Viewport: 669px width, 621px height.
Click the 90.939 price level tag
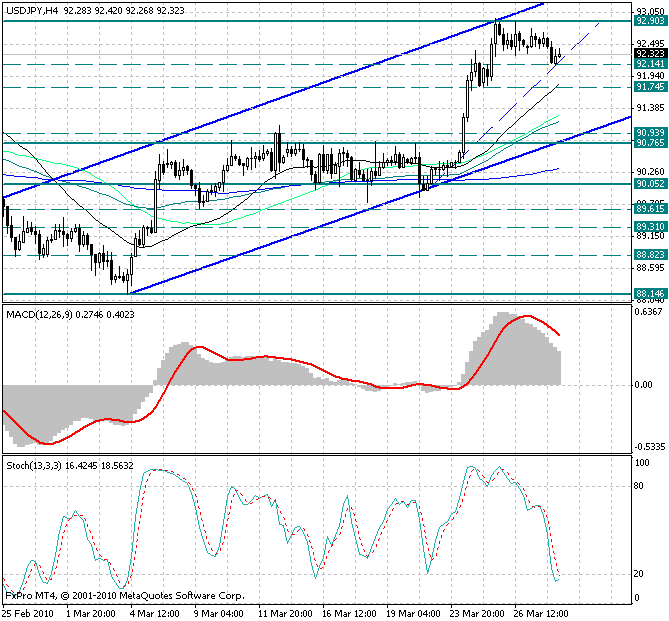[x=650, y=132]
